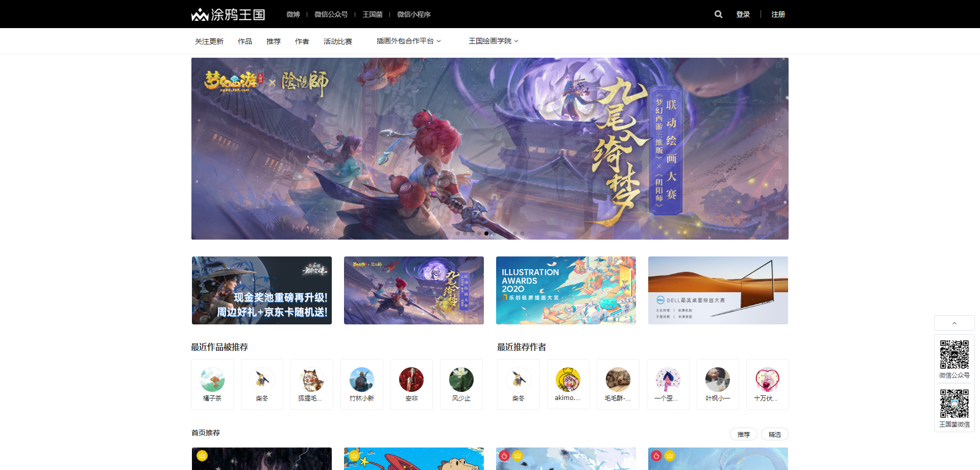
Task: Open 叶枫小一 author avatar
Action: click(x=718, y=380)
